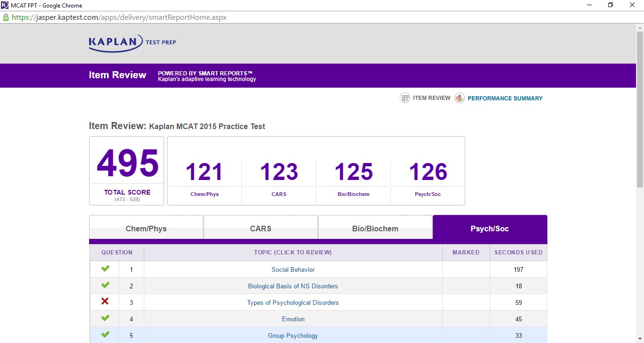
Task: Select the Psych/Soc tab
Action: (x=490, y=229)
